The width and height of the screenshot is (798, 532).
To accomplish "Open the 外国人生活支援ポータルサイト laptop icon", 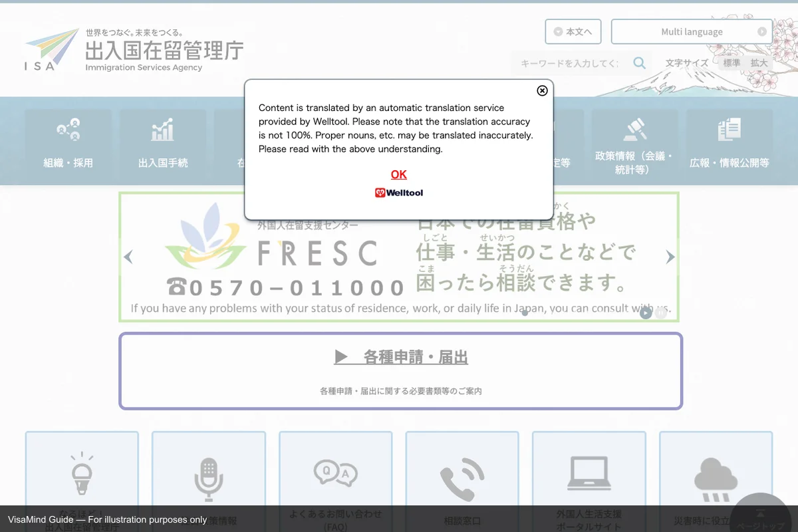I will coord(589,473).
